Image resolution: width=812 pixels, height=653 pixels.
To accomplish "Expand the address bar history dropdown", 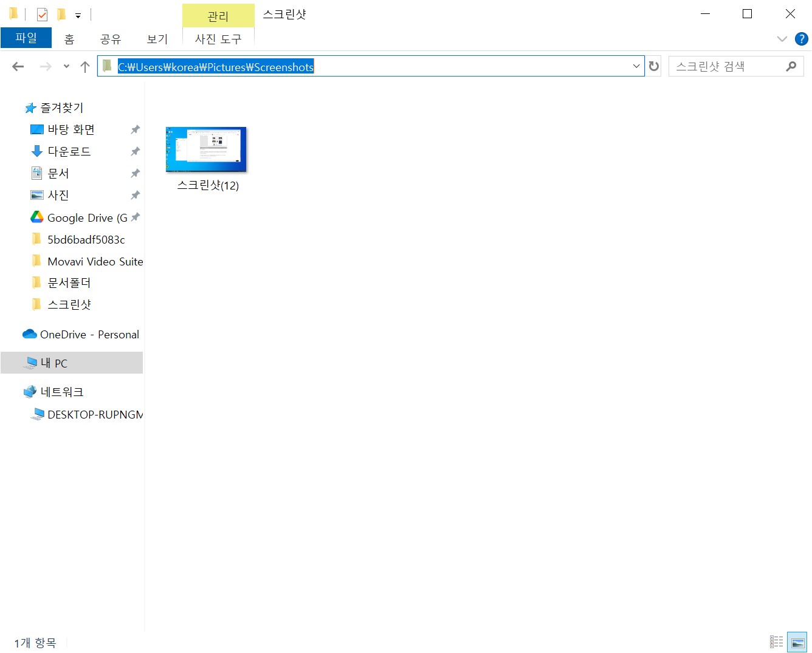I will [x=636, y=66].
